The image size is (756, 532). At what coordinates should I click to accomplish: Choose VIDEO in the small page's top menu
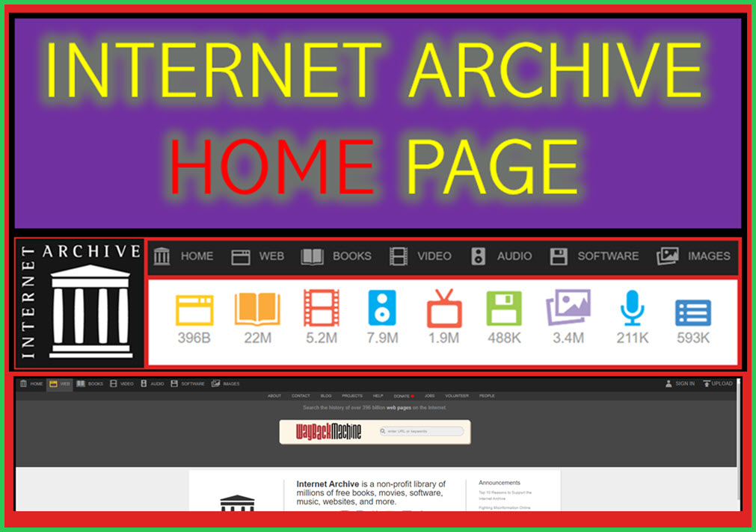click(122, 383)
